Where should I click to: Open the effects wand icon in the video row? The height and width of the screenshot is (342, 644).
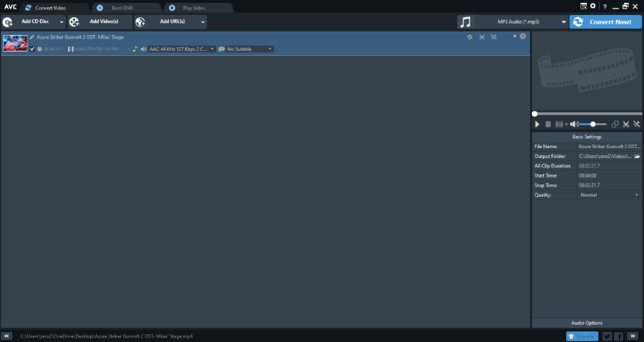494,37
